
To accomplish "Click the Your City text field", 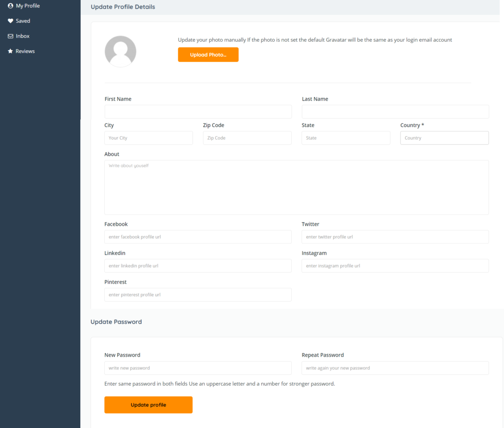I will [x=149, y=138].
